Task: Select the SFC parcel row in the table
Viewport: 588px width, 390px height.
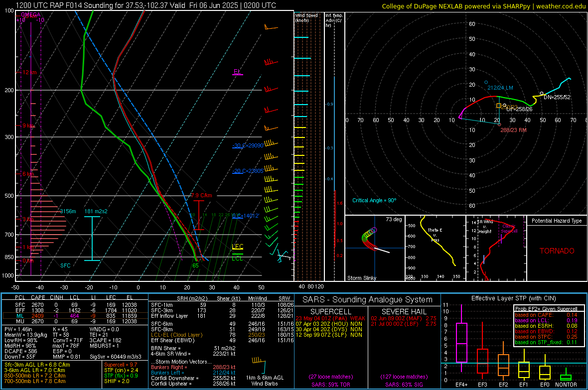Action: (x=75, y=305)
